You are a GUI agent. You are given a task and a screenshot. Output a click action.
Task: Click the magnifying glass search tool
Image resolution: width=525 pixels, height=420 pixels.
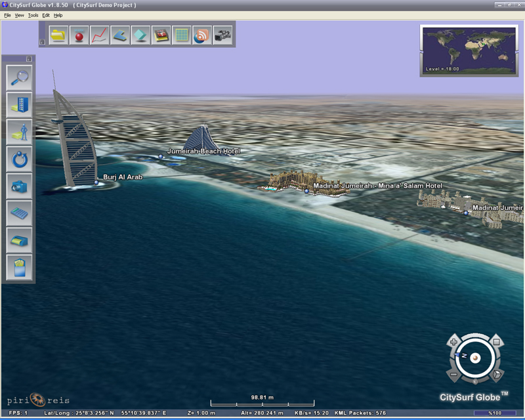click(x=20, y=78)
